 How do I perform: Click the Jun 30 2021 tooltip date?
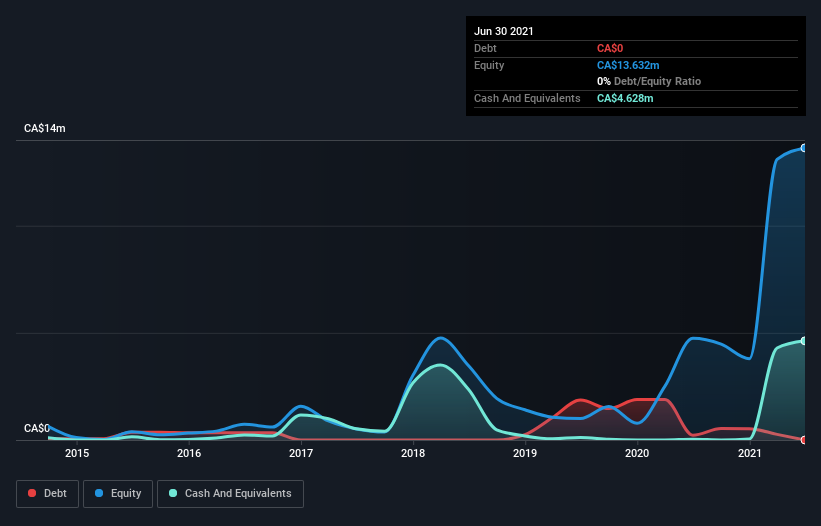pyautogui.click(x=504, y=31)
